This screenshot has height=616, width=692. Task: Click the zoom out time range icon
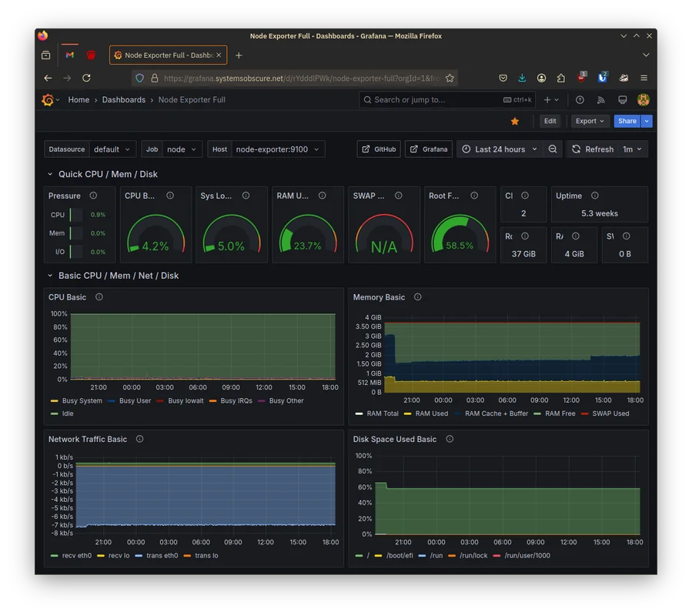553,149
